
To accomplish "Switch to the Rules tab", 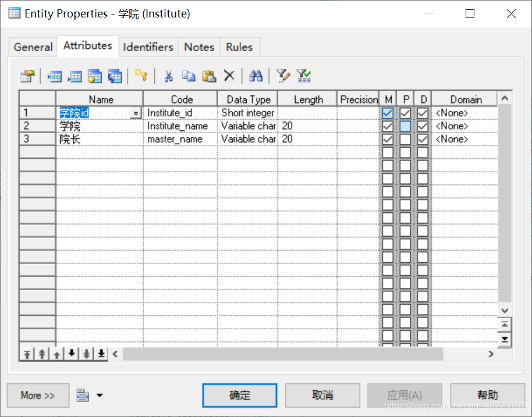I will click(x=240, y=47).
